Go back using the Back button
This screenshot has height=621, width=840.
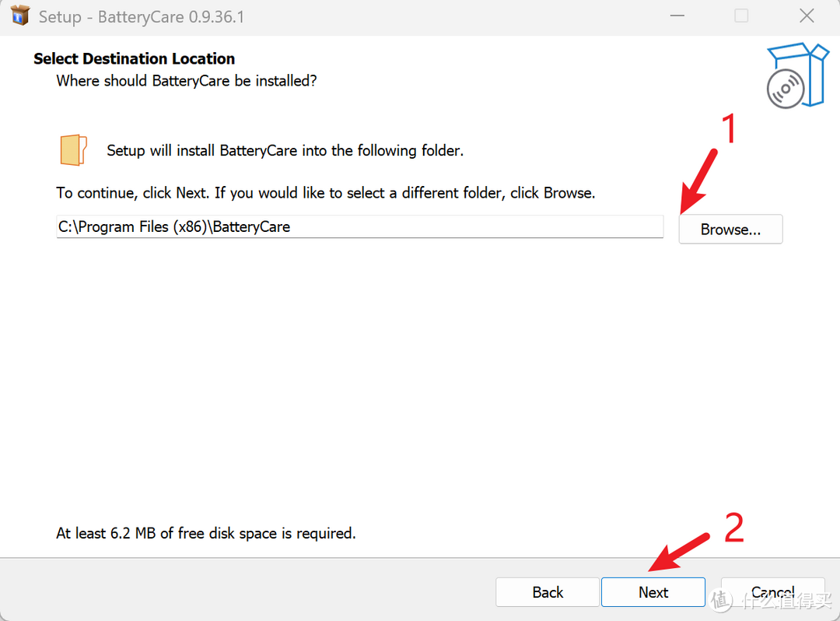pyautogui.click(x=548, y=592)
